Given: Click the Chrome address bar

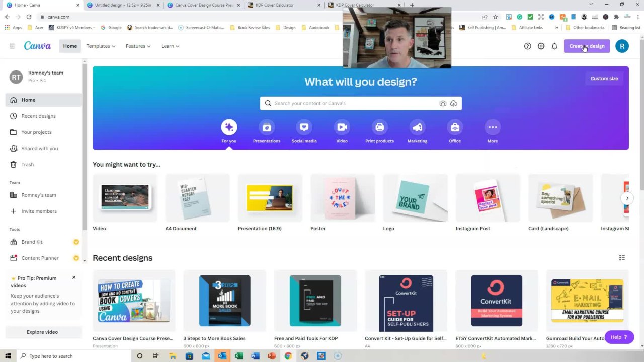Looking at the screenshot, I should tap(259, 17).
